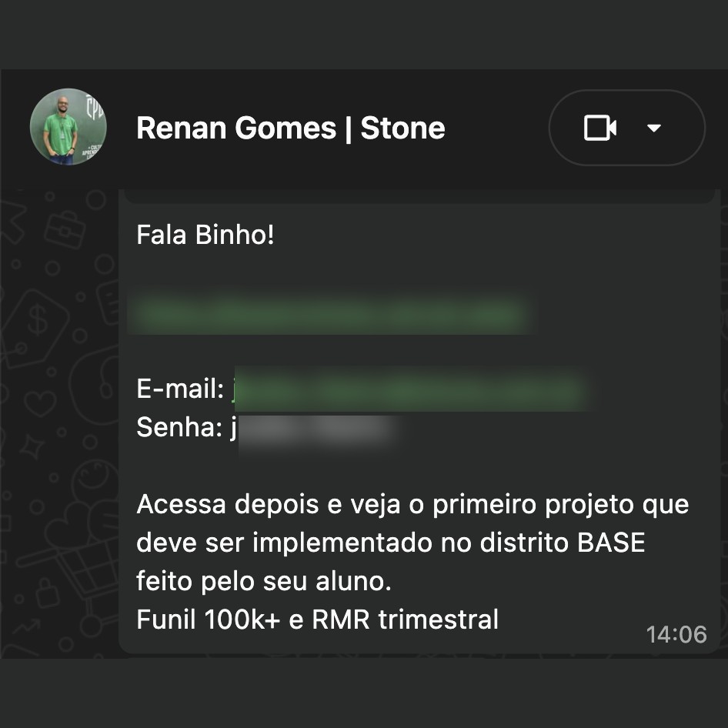Open the blurred green link in the message
Viewport: 728px width, 728px height.
[332, 312]
